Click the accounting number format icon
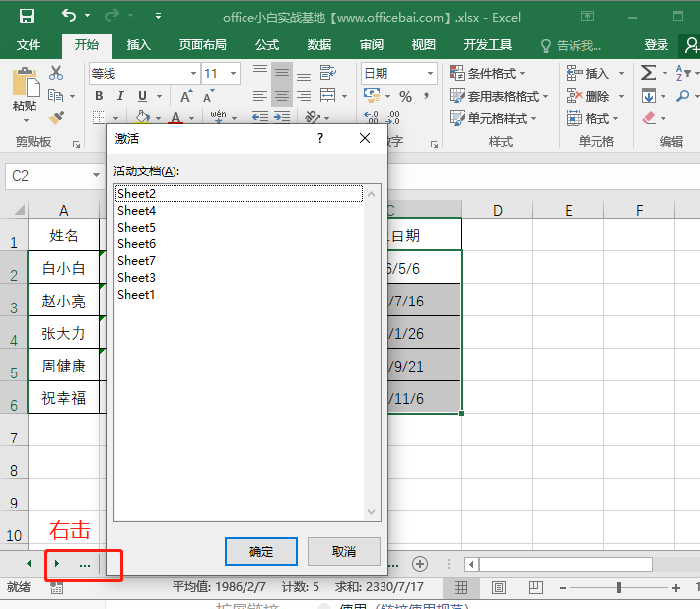Viewport: 700px width, 609px height. coord(372,95)
